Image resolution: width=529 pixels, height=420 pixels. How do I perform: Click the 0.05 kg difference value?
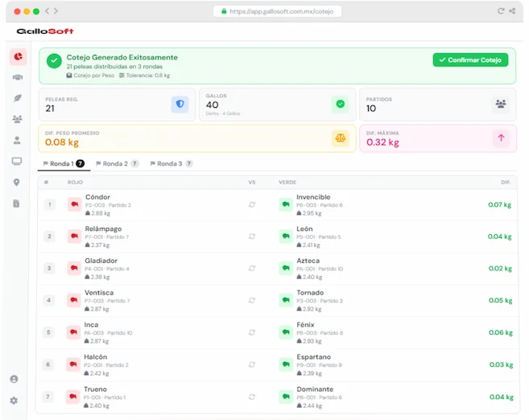click(500, 300)
